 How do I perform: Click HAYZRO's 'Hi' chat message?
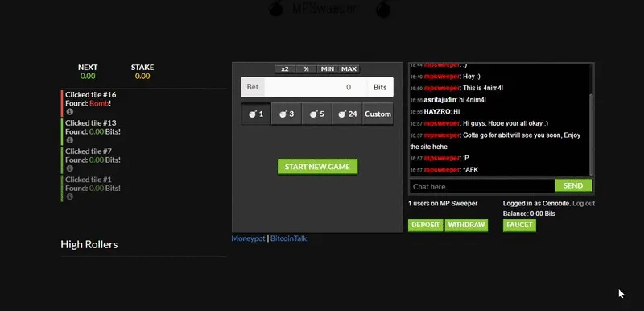point(456,111)
